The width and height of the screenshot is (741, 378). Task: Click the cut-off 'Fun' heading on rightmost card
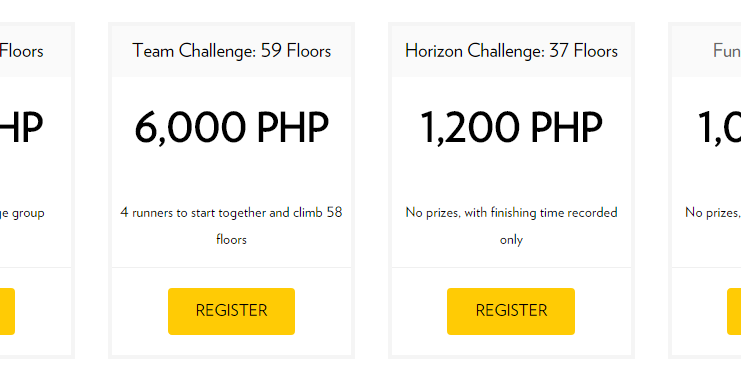pyautogui.click(x=727, y=51)
